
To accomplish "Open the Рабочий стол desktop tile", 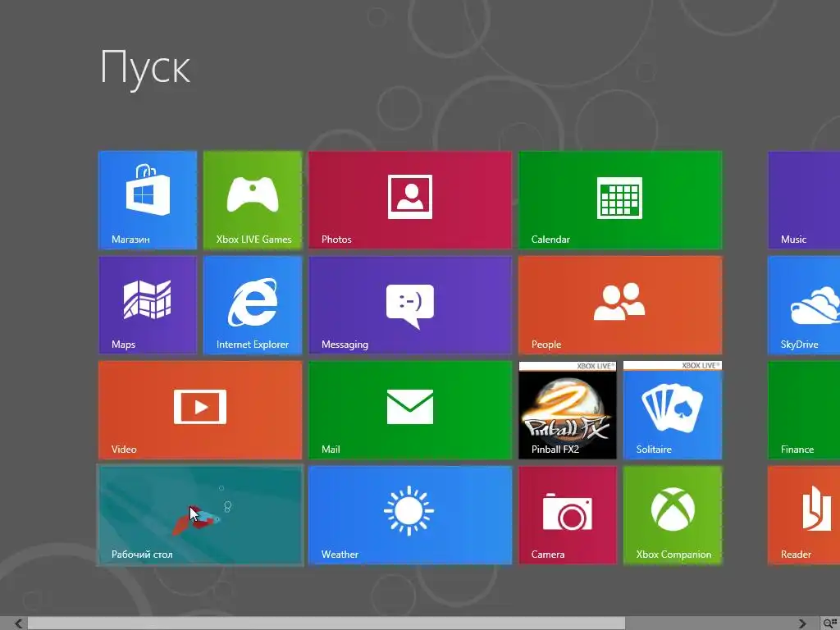I will pyautogui.click(x=200, y=515).
